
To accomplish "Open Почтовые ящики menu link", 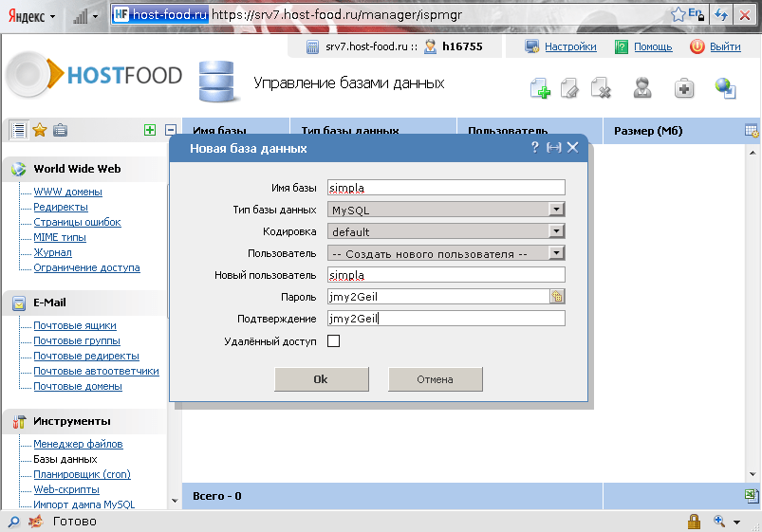I will 75,325.
